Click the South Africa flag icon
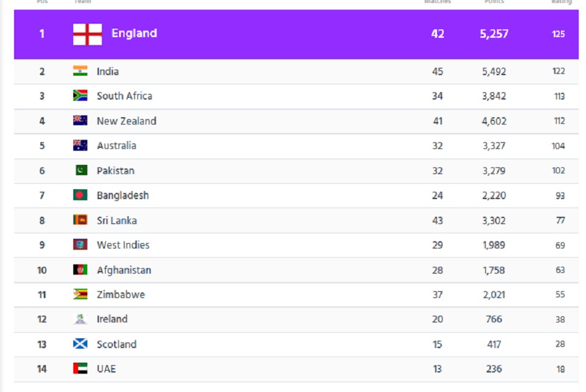586x392 pixels. click(x=80, y=96)
